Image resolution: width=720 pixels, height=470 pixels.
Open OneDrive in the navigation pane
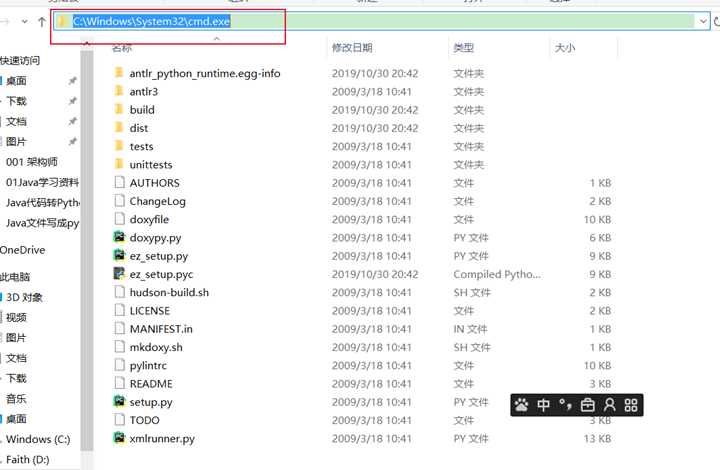click(22, 250)
